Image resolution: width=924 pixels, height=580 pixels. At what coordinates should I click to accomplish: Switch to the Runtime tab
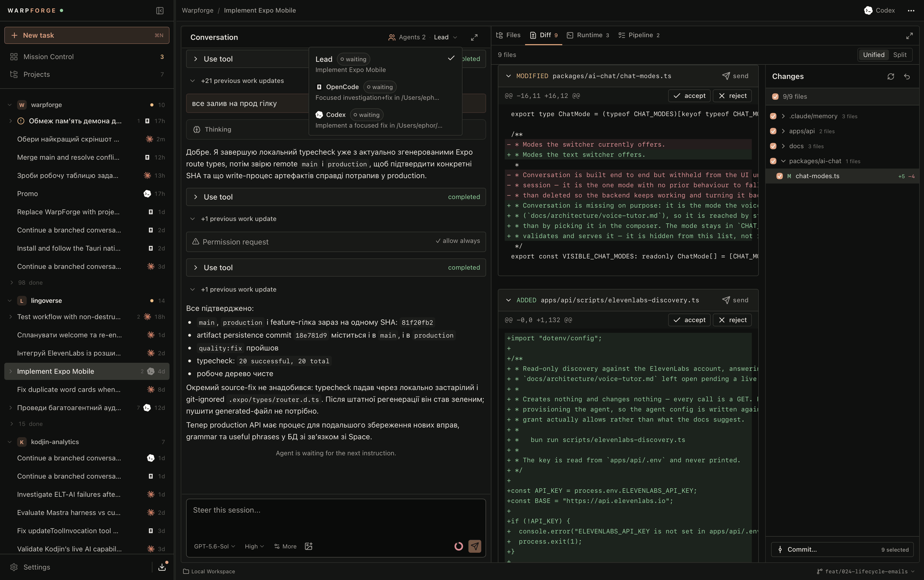coord(588,35)
